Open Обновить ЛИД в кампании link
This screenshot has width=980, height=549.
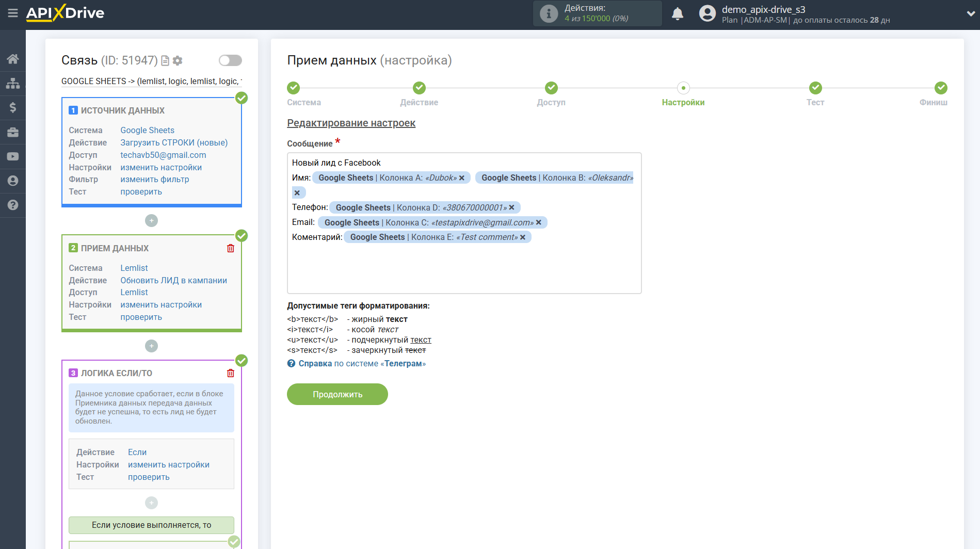173,280
